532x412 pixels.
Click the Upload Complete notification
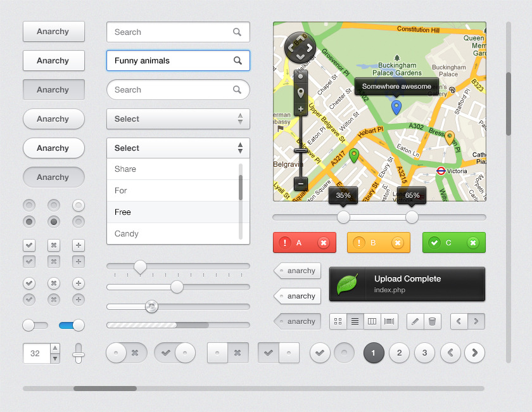point(407,284)
